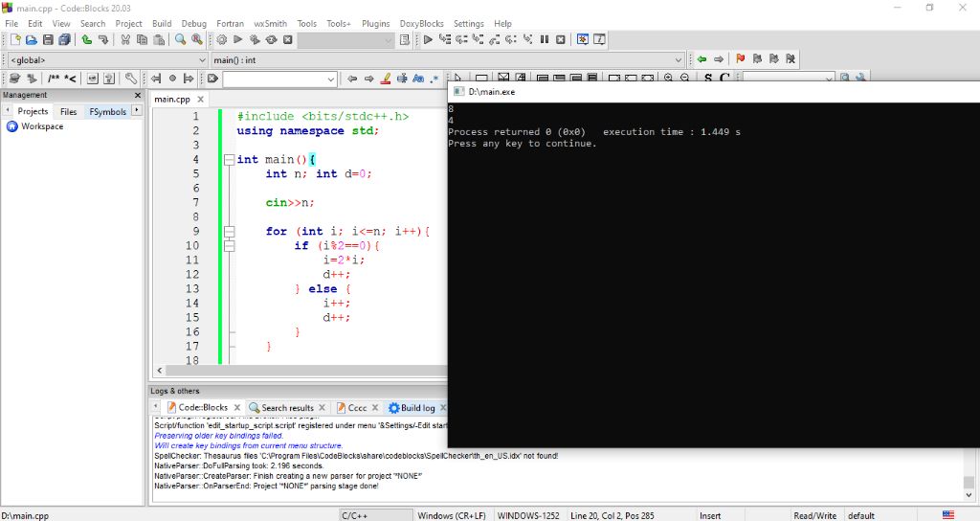Click the Open file folder icon
This screenshot has width=980, height=521.
point(32,39)
